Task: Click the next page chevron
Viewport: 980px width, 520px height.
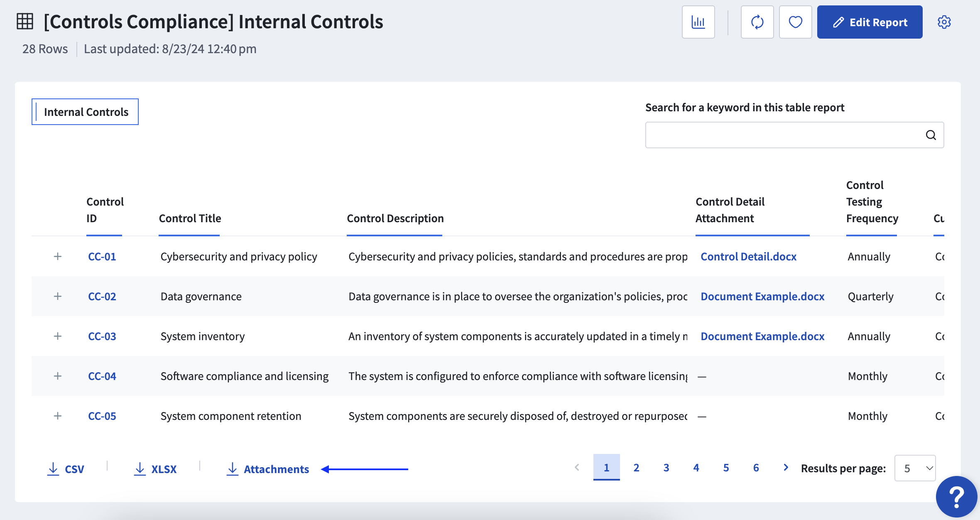Action: tap(786, 467)
